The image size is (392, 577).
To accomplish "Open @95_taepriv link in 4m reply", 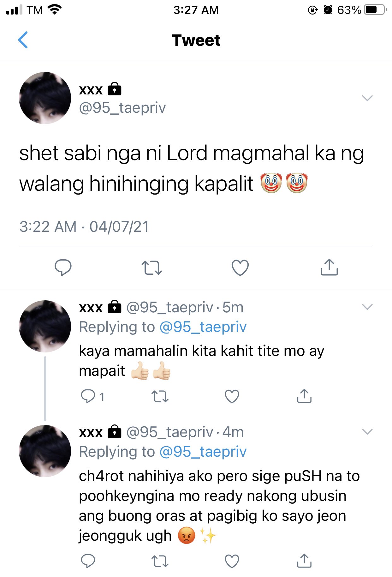I will click(203, 452).
